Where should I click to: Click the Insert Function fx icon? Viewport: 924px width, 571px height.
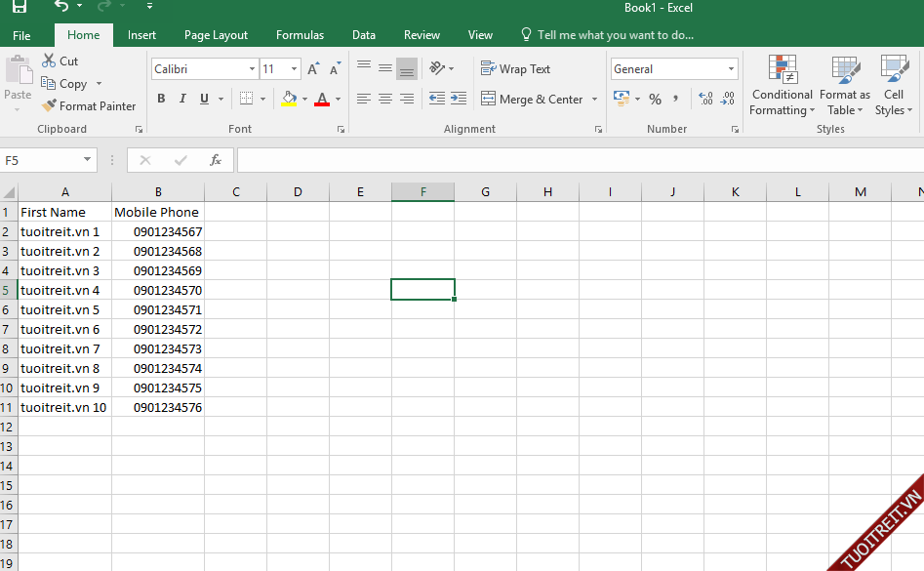[216, 160]
